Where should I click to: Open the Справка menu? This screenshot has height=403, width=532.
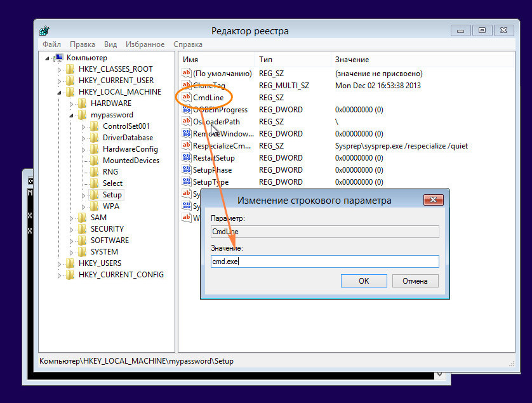point(188,44)
